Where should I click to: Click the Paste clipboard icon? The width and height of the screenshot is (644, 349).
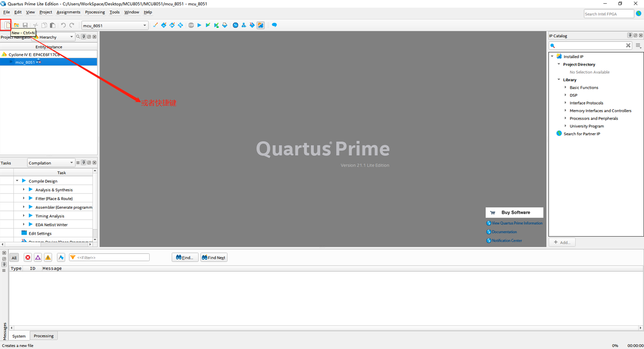53,25
